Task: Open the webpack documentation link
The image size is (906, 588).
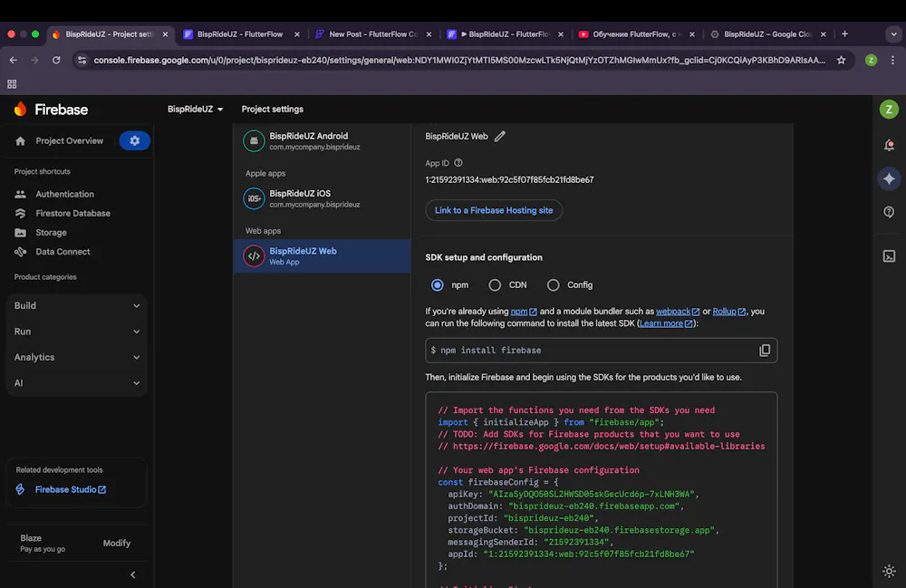Action: 672,312
